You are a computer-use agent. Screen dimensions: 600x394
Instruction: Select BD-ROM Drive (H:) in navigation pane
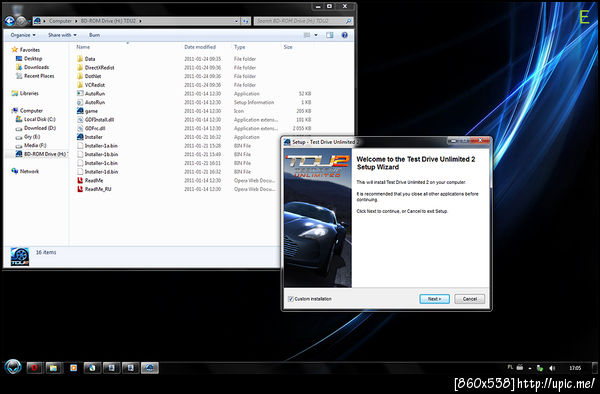coord(45,154)
